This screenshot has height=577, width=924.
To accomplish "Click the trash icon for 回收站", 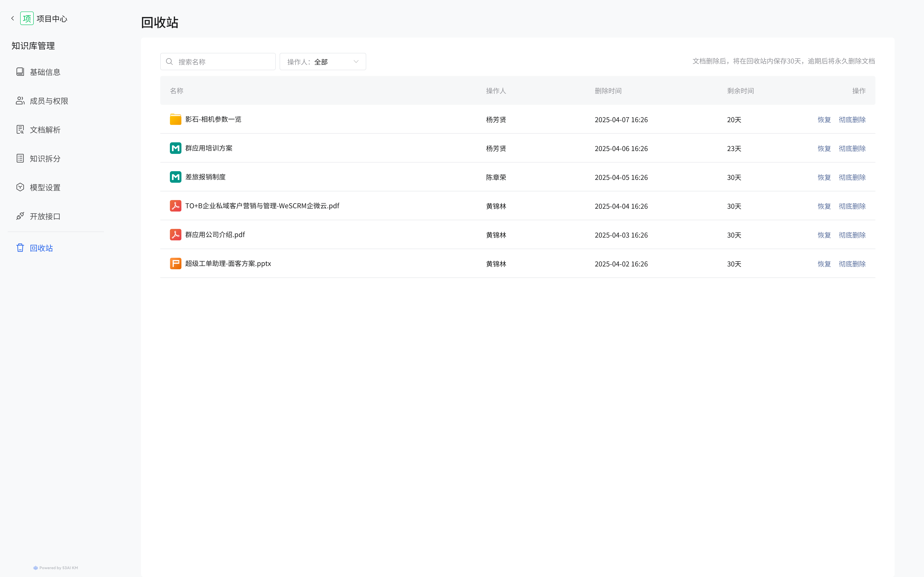I will 20,248.
